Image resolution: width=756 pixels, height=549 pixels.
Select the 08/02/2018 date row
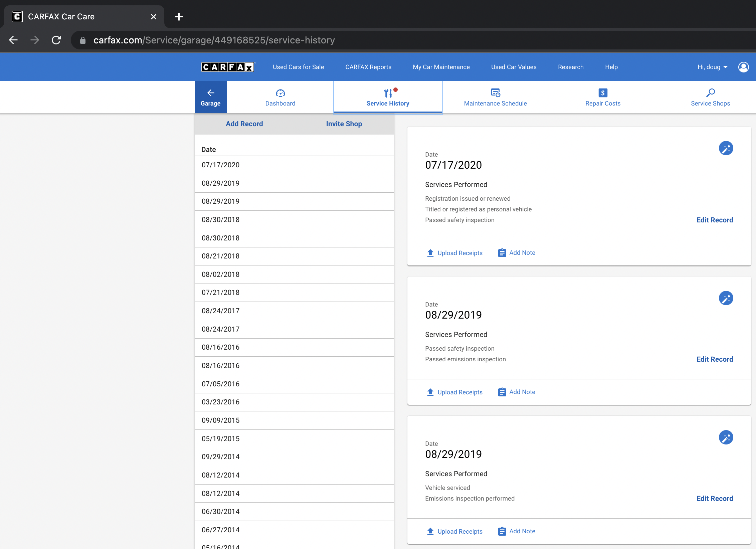coord(294,274)
